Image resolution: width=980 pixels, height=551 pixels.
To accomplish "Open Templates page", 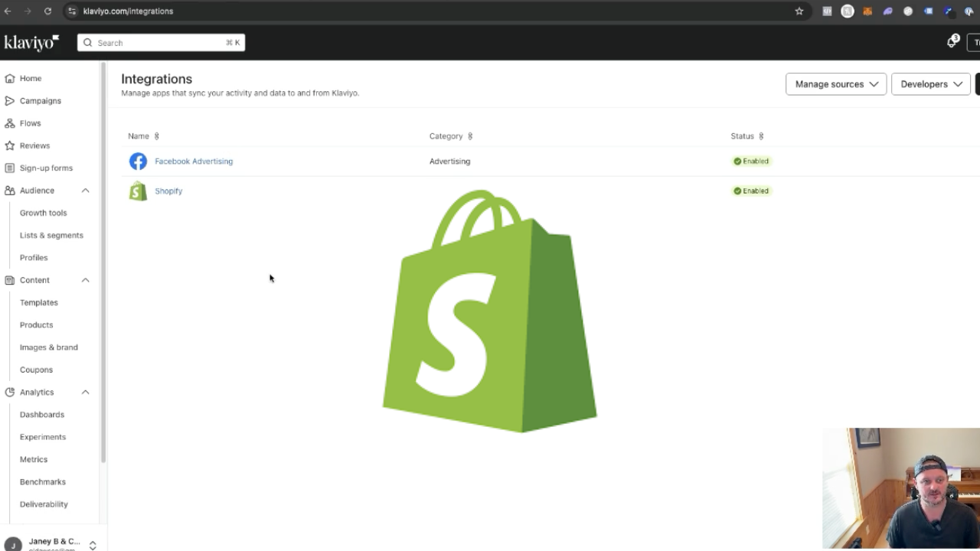I will pos(39,302).
